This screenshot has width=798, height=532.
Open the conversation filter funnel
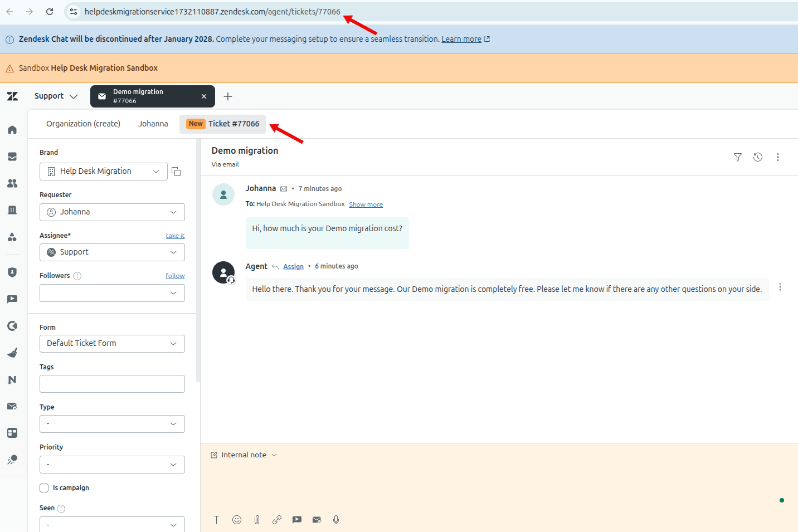(738, 157)
